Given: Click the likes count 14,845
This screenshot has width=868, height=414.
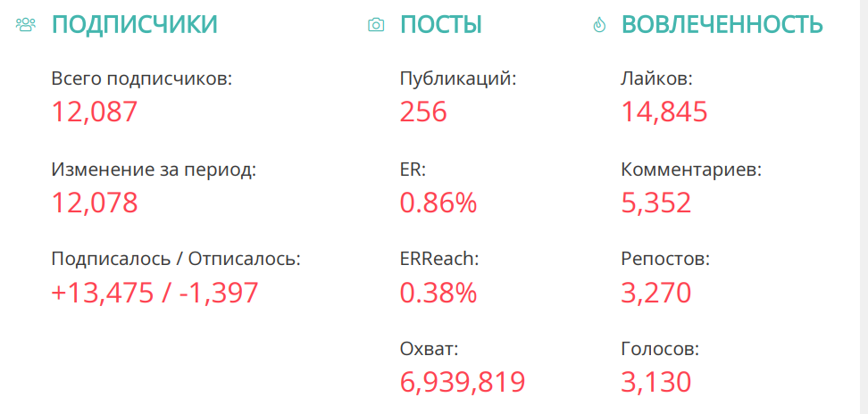Looking at the screenshot, I should pos(664,112).
